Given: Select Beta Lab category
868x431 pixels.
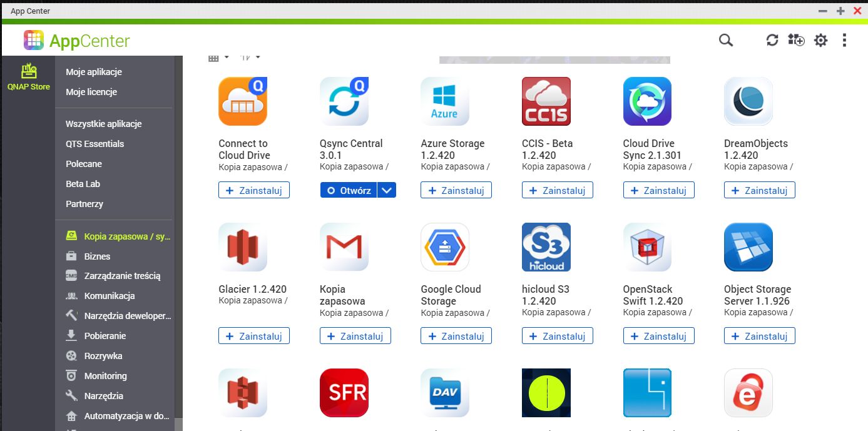Looking at the screenshot, I should pos(83,184).
